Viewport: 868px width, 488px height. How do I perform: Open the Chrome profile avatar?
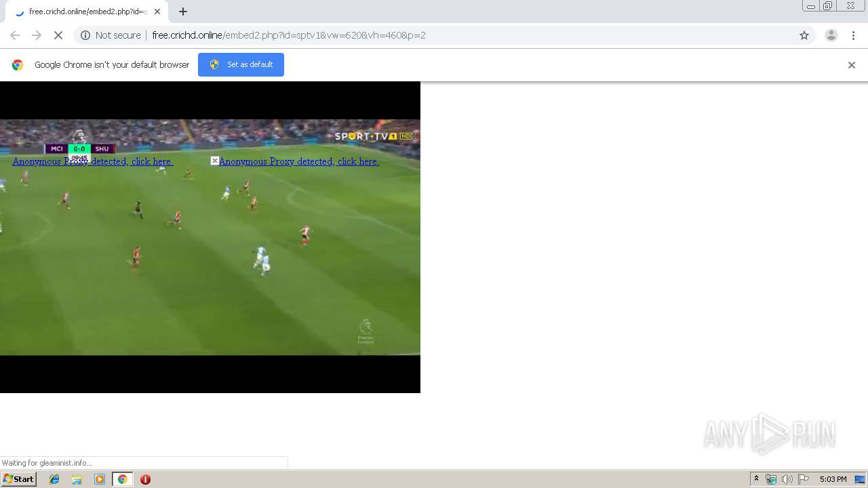tap(831, 35)
